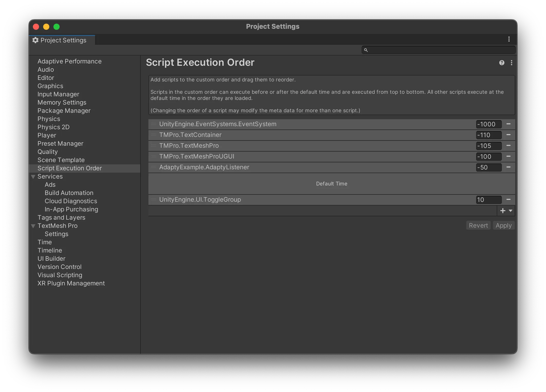
Task: Remove AdaptyListener with the minus icon
Action: pos(508,167)
